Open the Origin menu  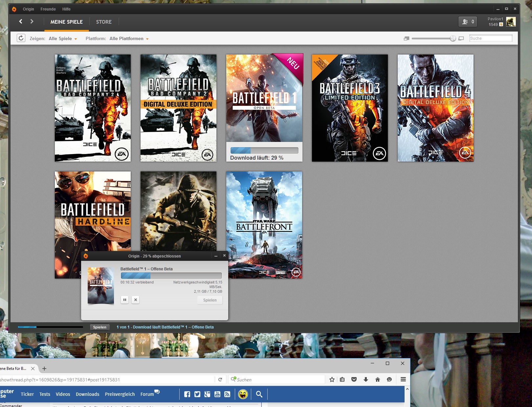coord(29,9)
